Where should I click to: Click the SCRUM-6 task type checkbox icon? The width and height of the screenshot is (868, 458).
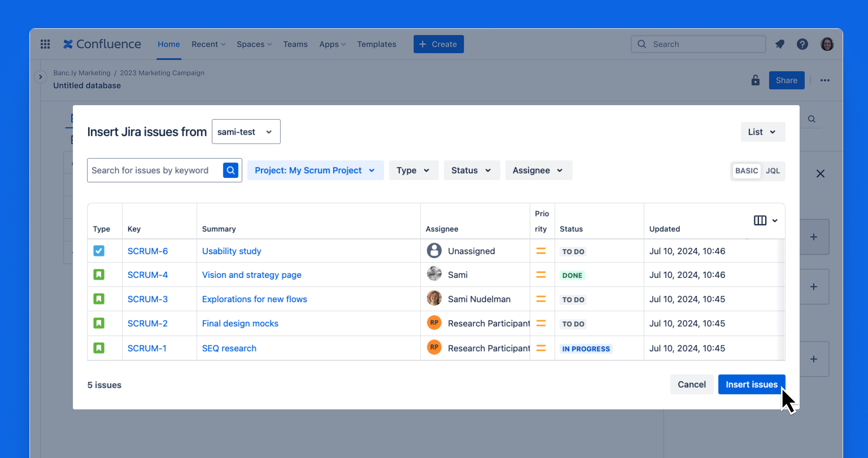(99, 251)
